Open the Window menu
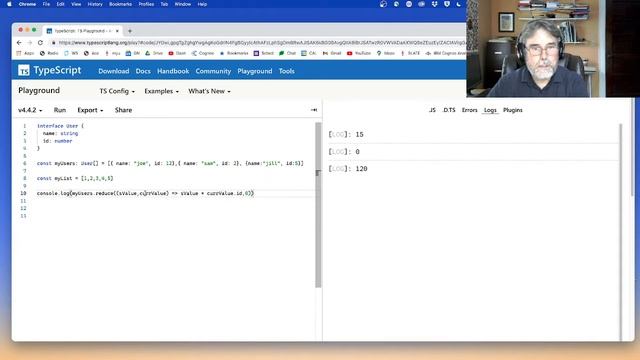This screenshot has width=640, height=360. (182, 4)
